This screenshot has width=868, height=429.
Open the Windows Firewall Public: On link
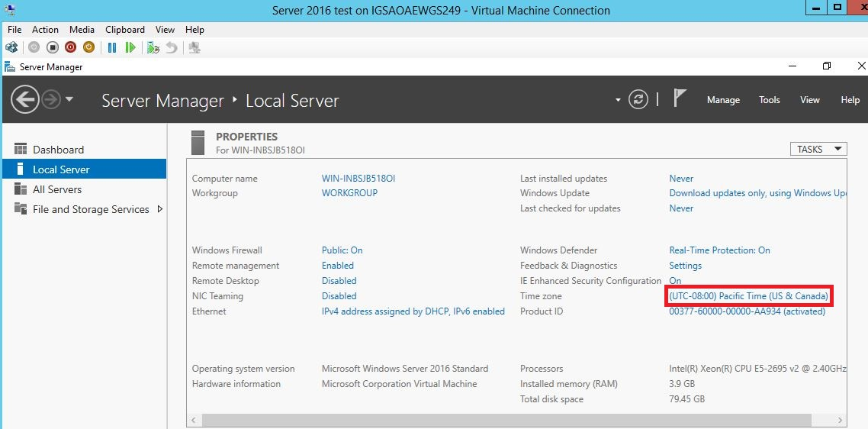(342, 250)
